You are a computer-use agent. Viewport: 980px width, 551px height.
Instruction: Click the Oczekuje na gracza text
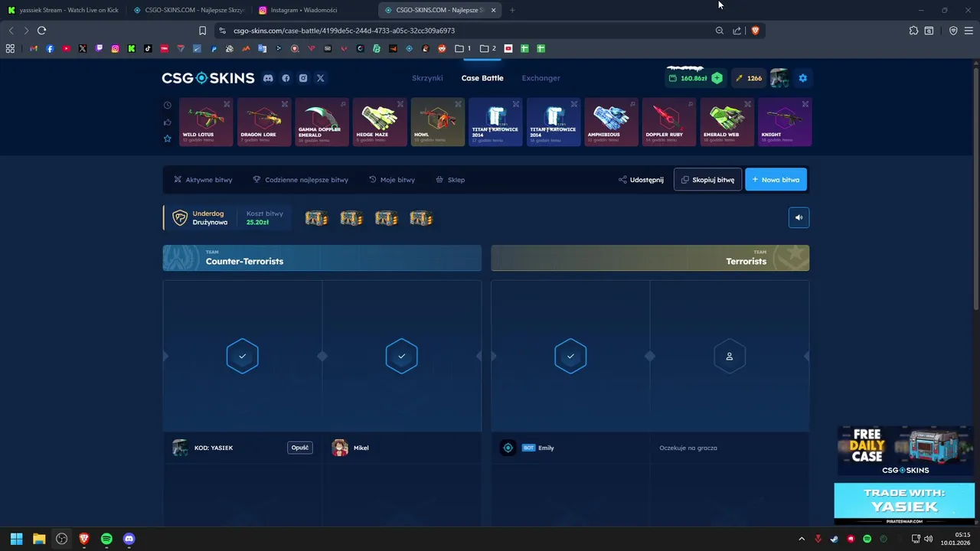click(x=688, y=448)
